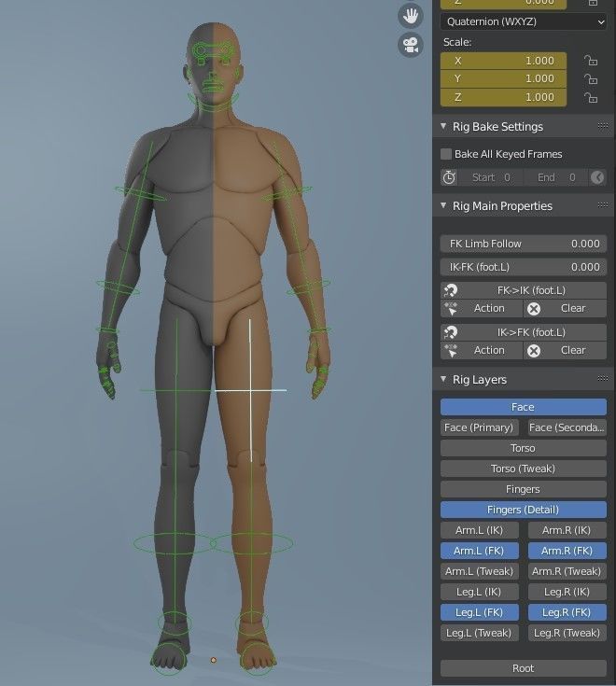Toggle the Face rig layer
The image size is (616, 686).
point(524,407)
